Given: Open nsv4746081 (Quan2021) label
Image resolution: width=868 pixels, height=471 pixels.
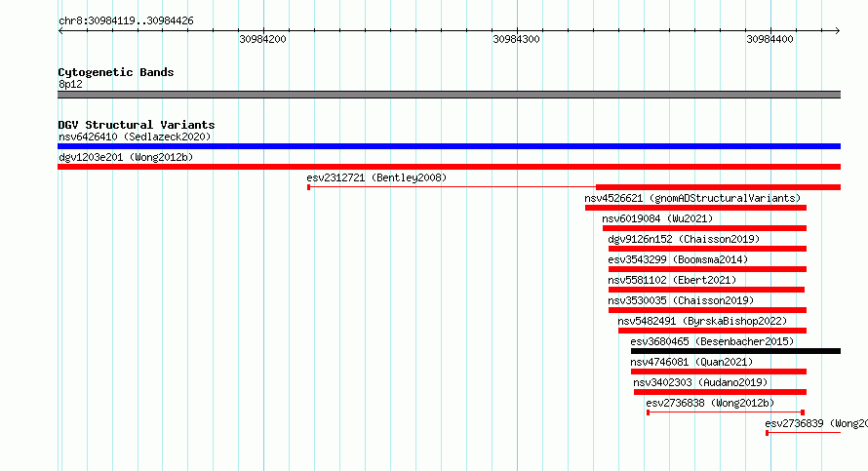Looking at the screenshot, I should [692, 362].
